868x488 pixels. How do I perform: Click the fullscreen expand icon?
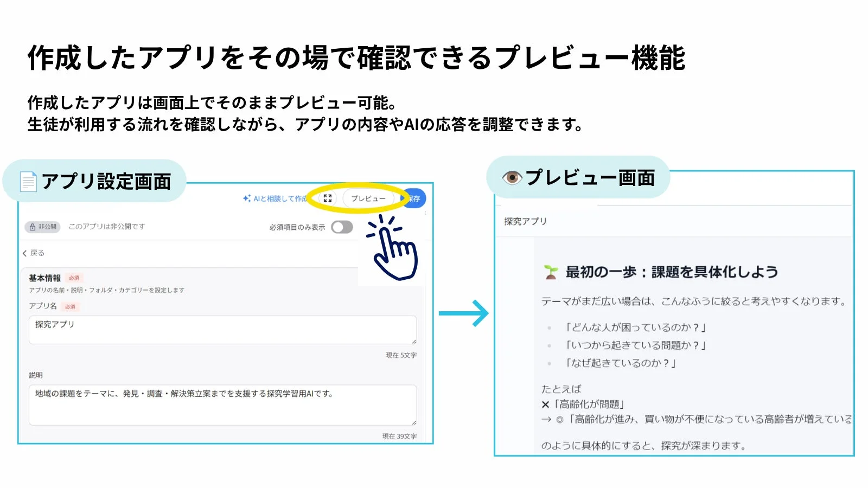point(327,198)
